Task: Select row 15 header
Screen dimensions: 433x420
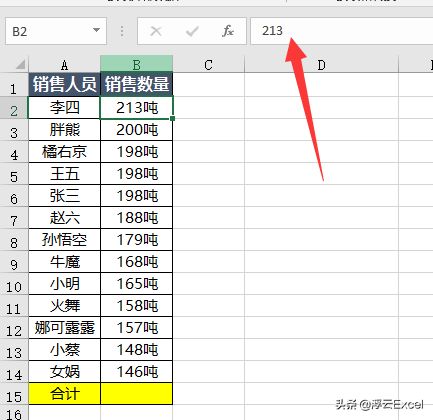Action: pos(14,394)
